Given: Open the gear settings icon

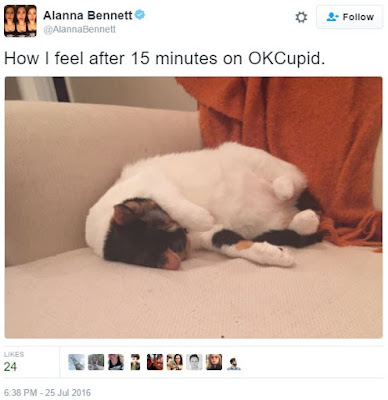Looking at the screenshot, I should coord(301,17).
